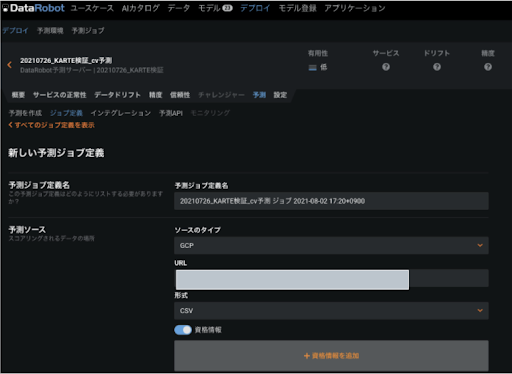
Task: Switch to the 設定 tab
Action: pyautogui.click(x=280, y=95)
